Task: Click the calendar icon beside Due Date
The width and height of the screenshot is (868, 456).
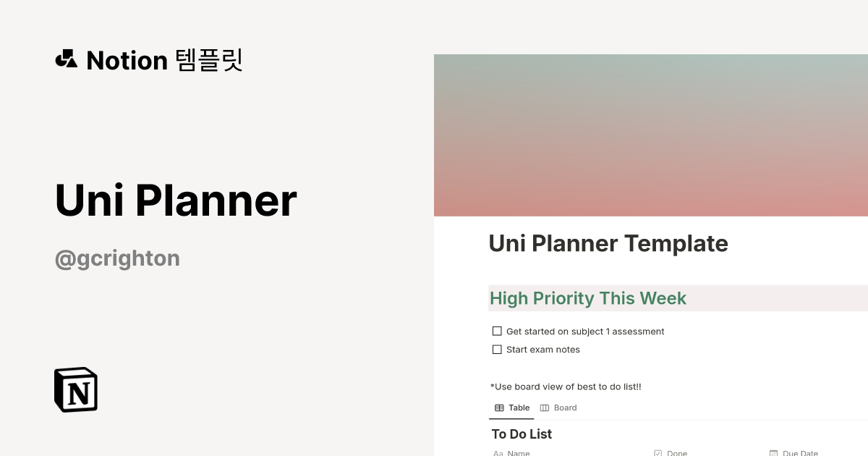Action: (x=773, y=453)
